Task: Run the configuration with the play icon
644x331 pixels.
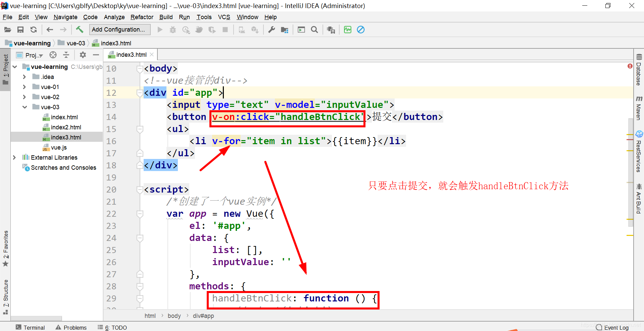Action: pyautogui.click(x=160, y=30)
